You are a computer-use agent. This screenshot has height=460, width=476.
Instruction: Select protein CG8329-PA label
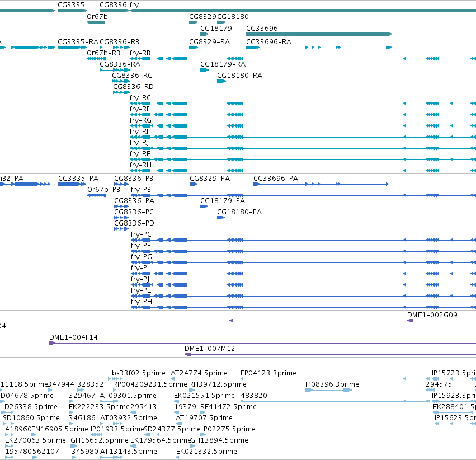click(x=210, y=178)
